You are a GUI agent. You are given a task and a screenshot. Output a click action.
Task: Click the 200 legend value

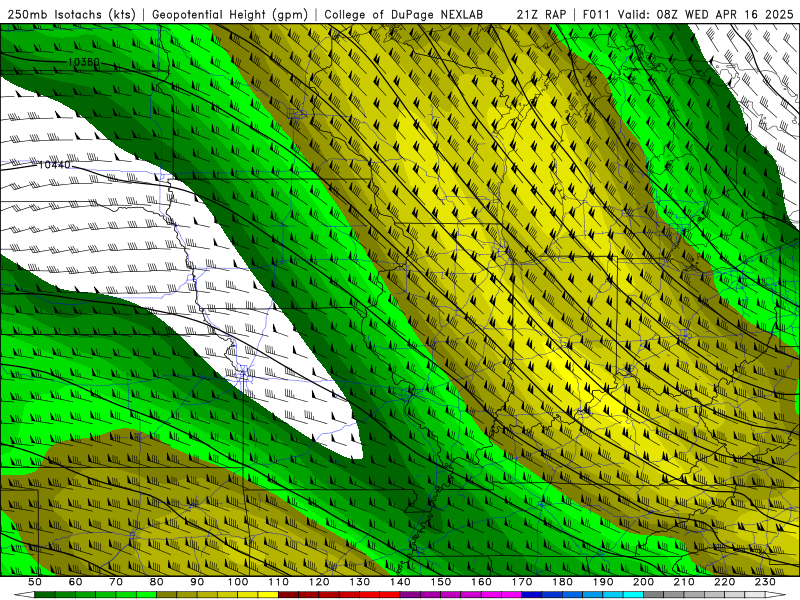[643, 582]
